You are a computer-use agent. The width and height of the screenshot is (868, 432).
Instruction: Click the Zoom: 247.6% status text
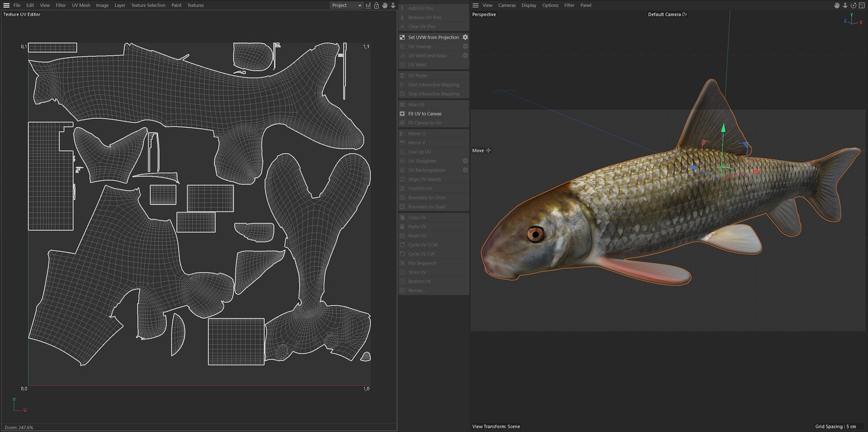19,427
